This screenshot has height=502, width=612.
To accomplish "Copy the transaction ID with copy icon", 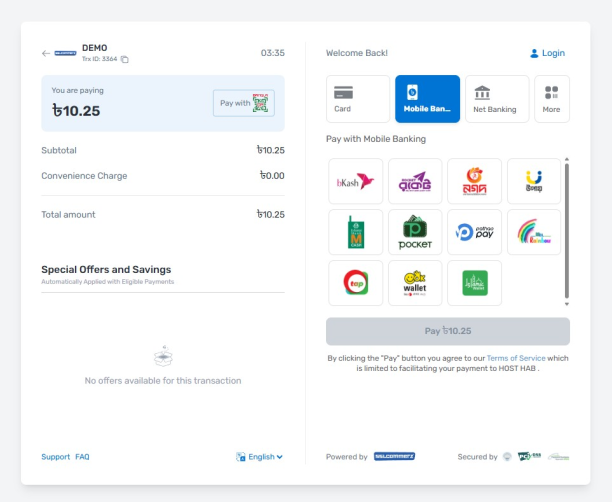I will [x=125, y=59].
